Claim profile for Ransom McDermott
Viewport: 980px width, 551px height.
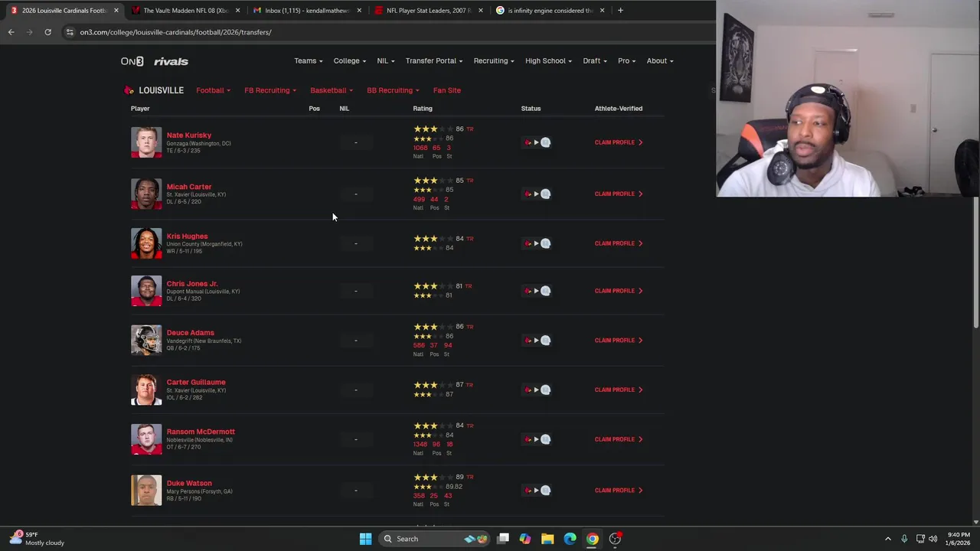point(619,439)
